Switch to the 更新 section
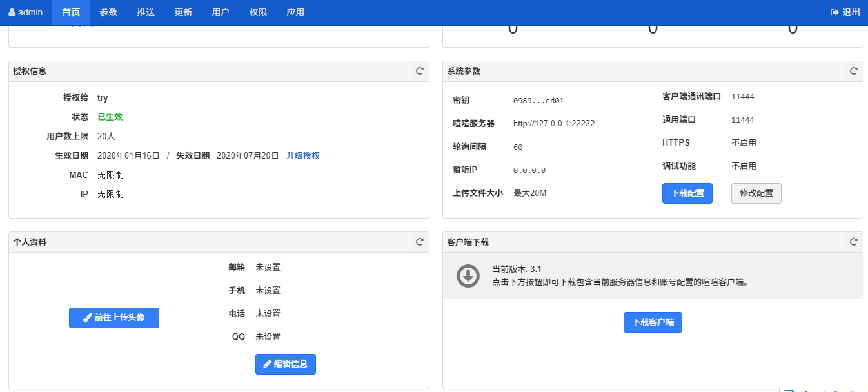 (183, 12)
